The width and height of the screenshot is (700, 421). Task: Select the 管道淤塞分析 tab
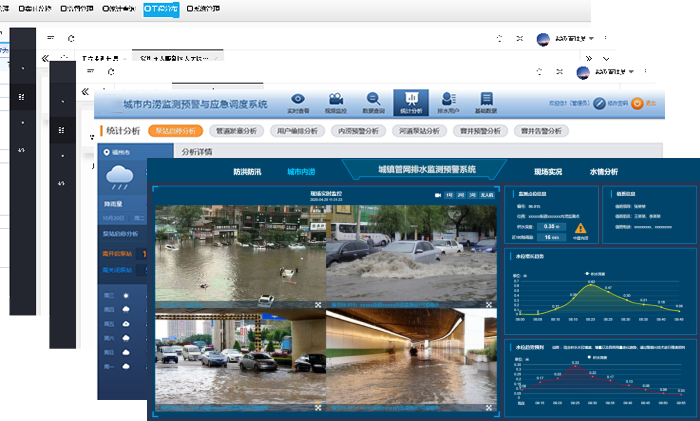[x=236, y=131]
